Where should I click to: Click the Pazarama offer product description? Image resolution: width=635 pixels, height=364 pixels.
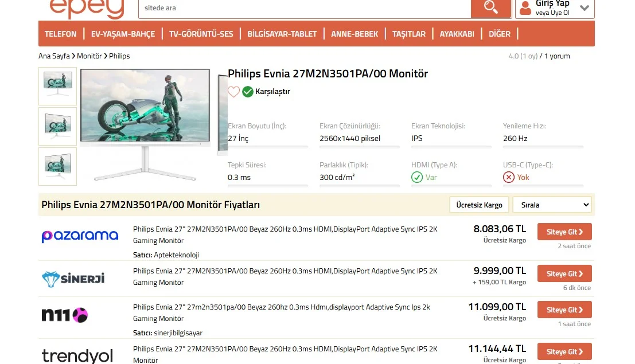(x=285, y=235)
